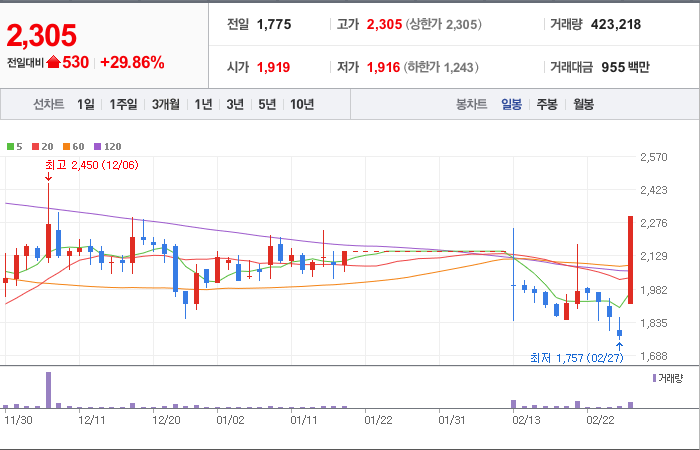Viewport: 700px width, 450px height.
Task: Show the 3개월 line chart
Action: coord(166,104)
